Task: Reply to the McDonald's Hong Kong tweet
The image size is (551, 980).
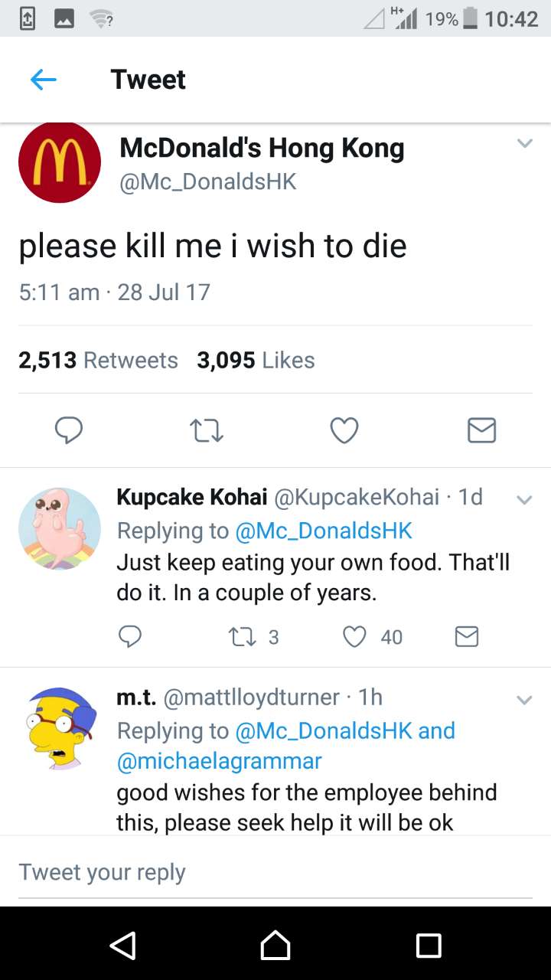Action: [69, 430]
